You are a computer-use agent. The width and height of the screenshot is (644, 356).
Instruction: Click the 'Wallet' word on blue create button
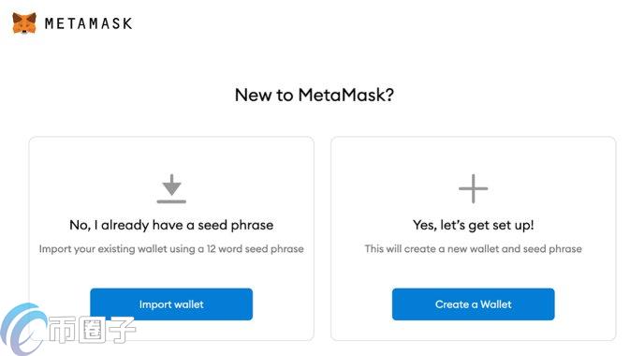[x=496, y=304]
